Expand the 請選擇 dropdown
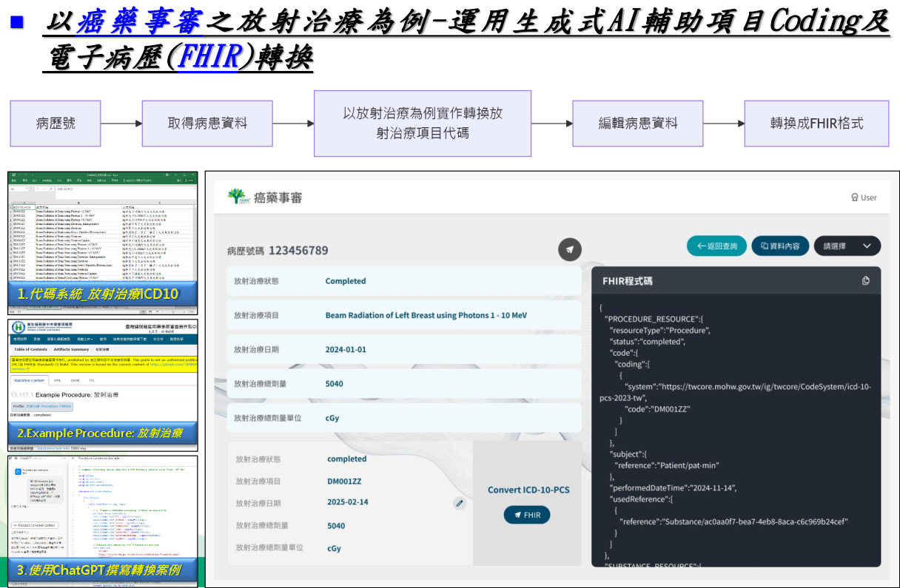 pyautogui.click(x=847, y=246)
